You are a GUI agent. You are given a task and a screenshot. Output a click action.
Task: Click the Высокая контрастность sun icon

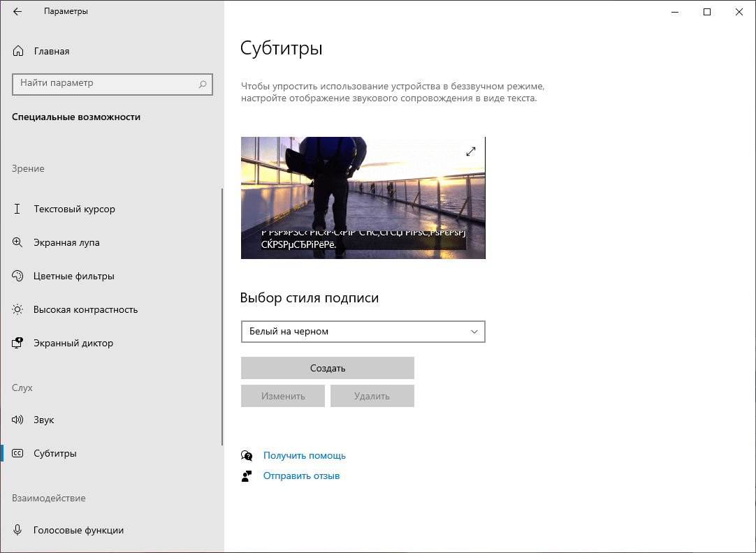17,309
